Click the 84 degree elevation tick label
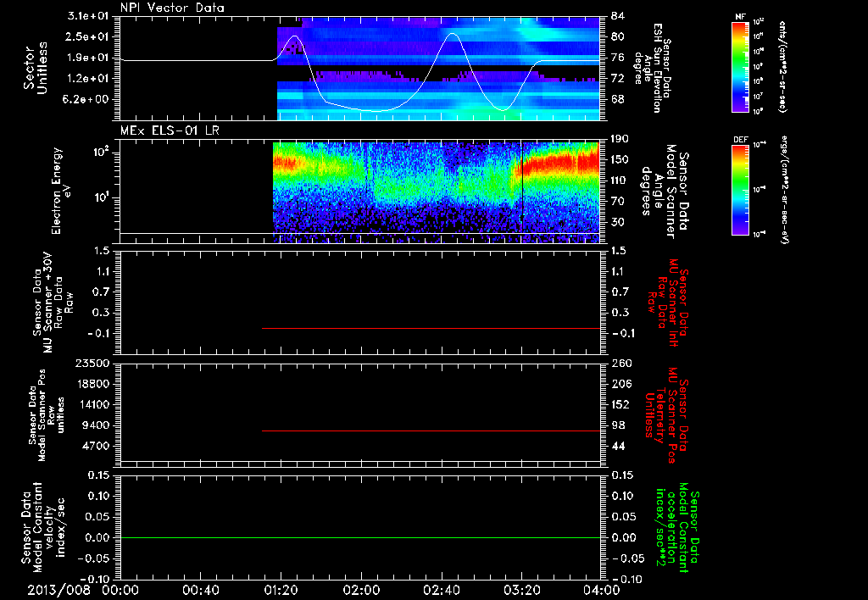 pyautogui.click(x=618, y=16)
